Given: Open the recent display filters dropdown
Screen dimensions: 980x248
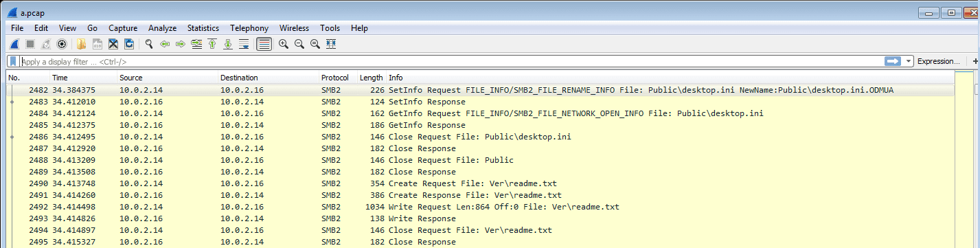Looking at the screenshot, I should (909, 61).
